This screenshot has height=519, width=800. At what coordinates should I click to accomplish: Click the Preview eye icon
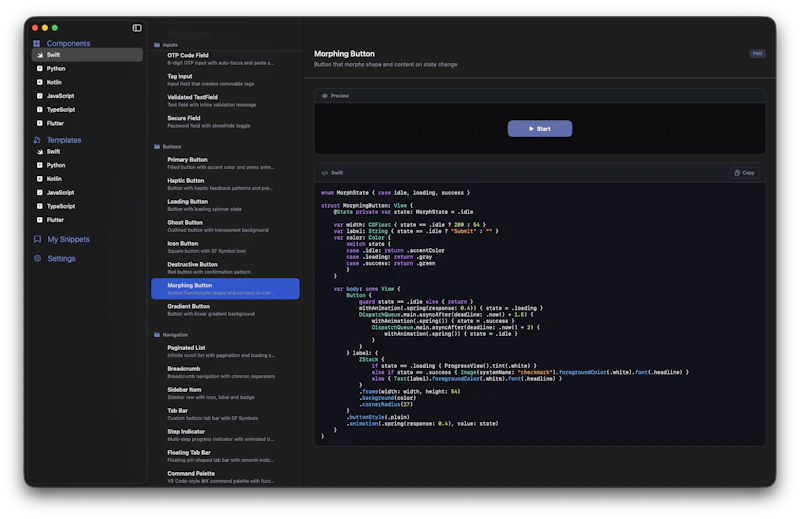(x=324, y=95)
